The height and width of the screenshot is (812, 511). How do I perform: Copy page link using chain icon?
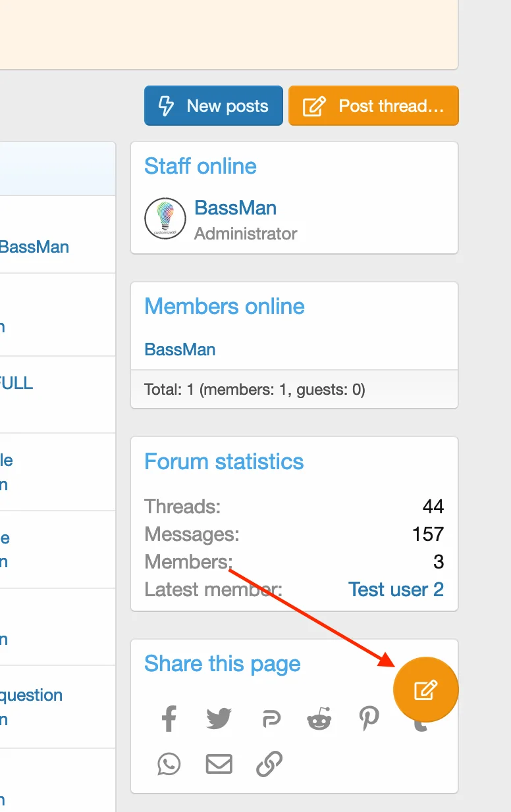pos(269,764)
